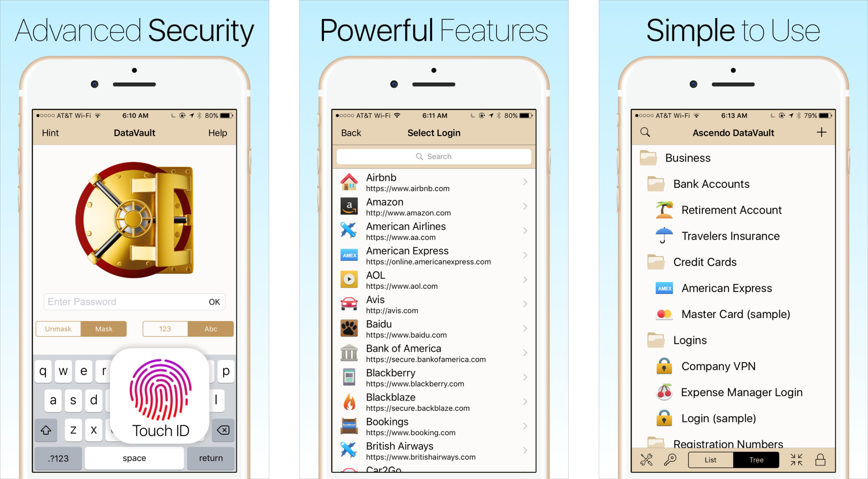Tap the Search field in Select Login

click(x=434, y=156)
